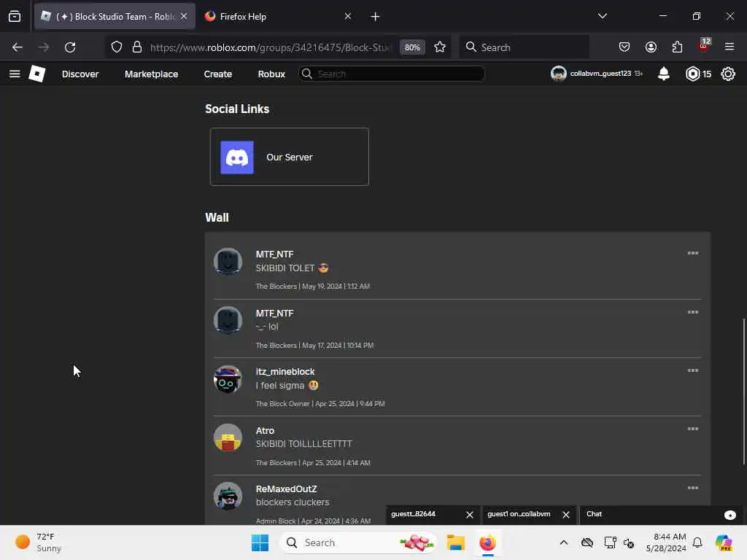
Task: Open the taskbar clock showing 8:44 AM
Action: coord(666,542)
